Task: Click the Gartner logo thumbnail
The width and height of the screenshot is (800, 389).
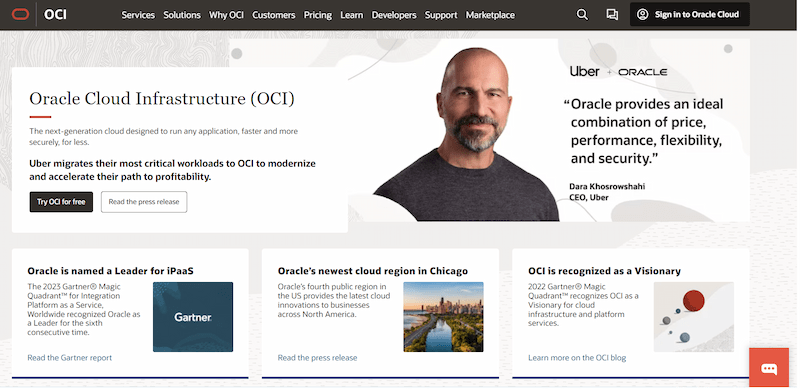Action: point(193,317)
